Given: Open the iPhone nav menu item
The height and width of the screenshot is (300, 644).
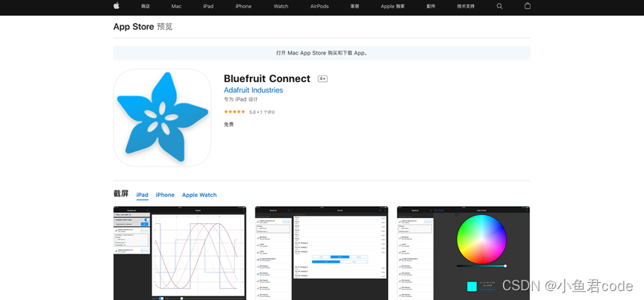Looking at the screenshot, I should pos(243,6).
